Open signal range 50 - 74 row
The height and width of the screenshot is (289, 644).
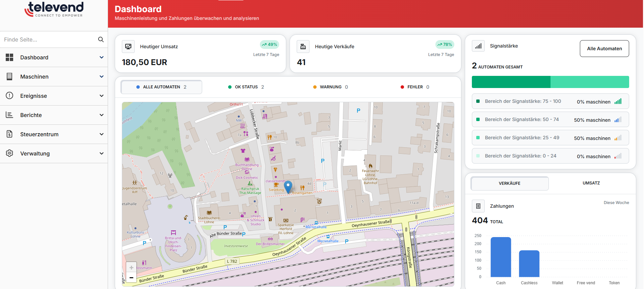pyautogui.click(x=550, y=119)
